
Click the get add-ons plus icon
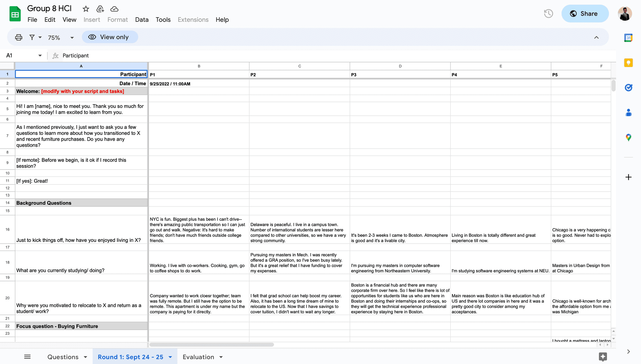point(628,177)
